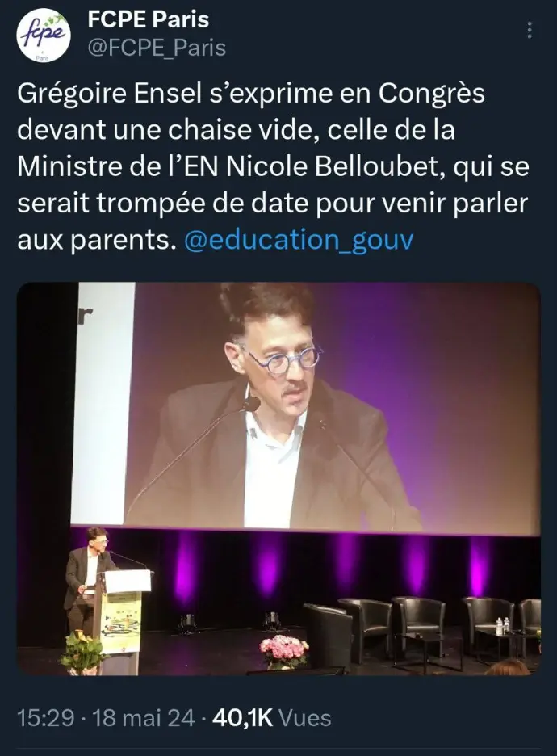
Task: Open the three-dot more options menu
Action: [530, 30]
